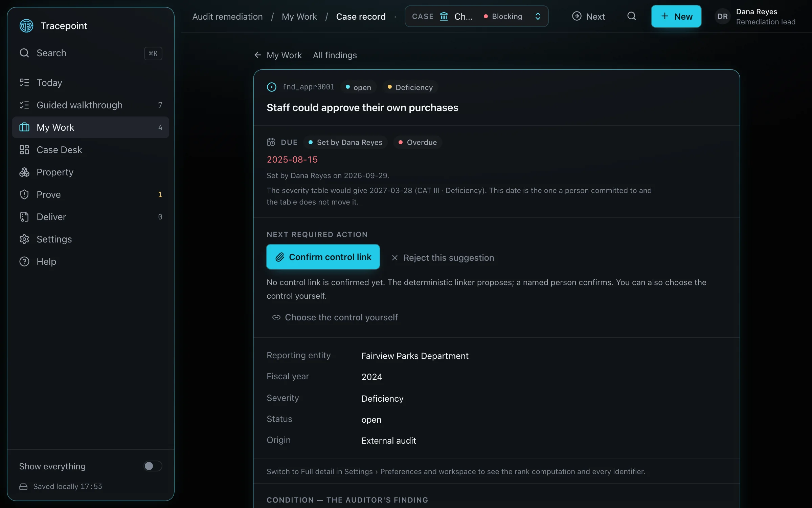Image resolution: width=812 pixels, height=508 pixels.
Task: Click Confirm control link button
Action: (x=323, y=257)
